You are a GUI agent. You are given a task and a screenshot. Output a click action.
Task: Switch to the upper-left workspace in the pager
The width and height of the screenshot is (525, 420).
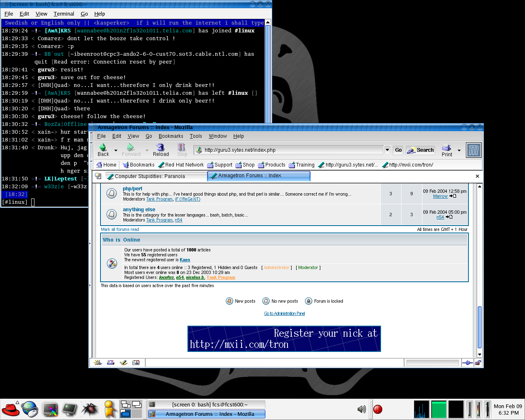click(126, 405)
